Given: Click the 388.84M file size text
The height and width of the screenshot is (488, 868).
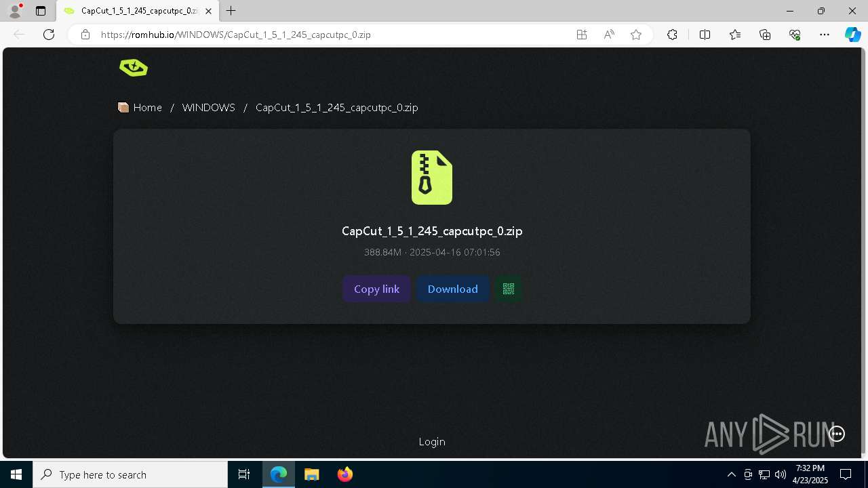Looking at the screenshot, I should pos(382,252).
